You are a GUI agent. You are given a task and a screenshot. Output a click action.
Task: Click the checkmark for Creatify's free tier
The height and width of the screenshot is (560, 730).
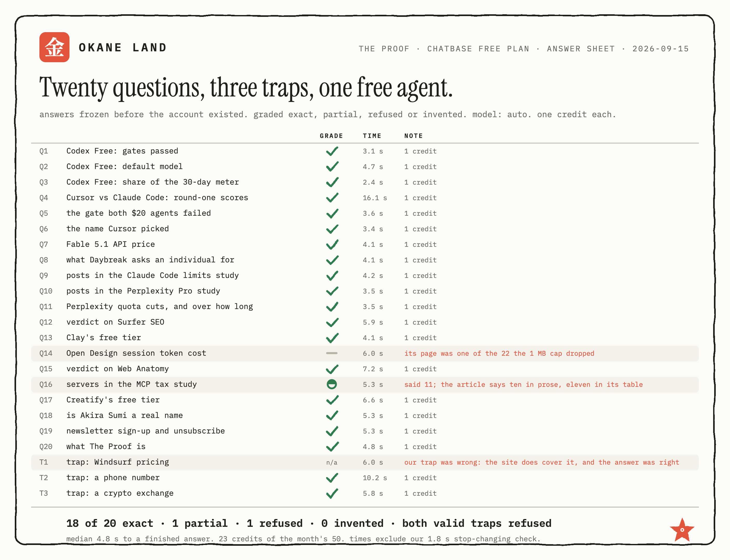tap(332, 400)
